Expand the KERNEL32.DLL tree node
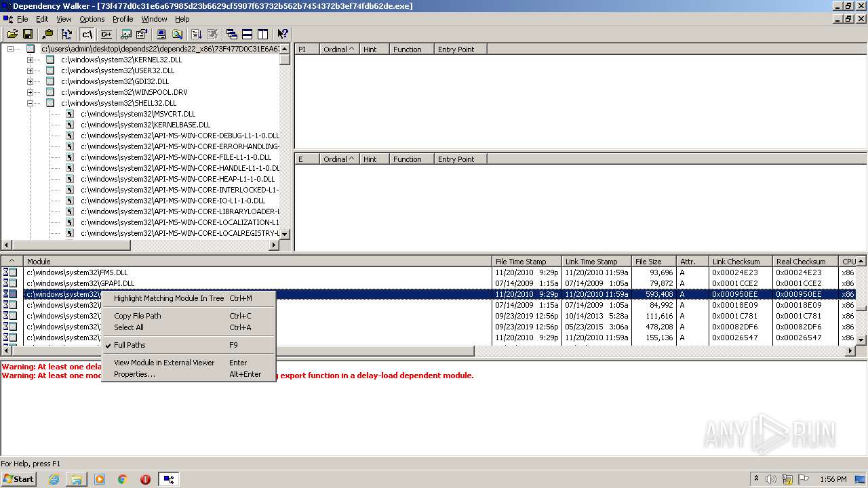Screen dimensions: 868x488 point(30,60)
